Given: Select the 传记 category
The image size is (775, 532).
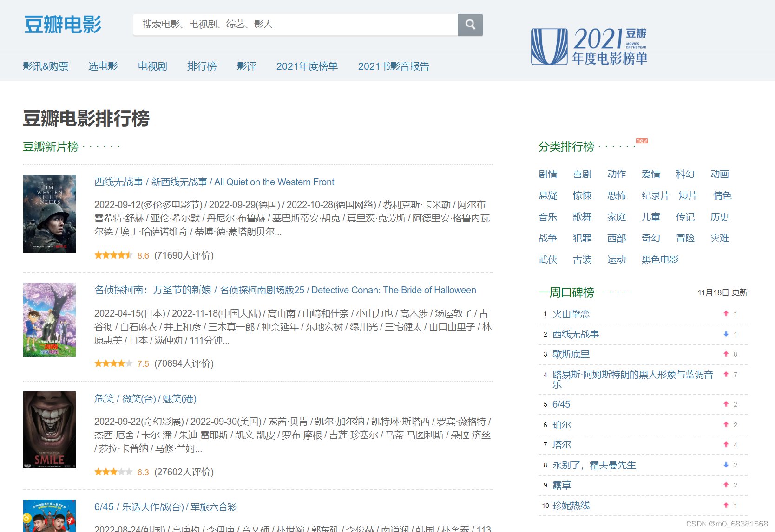Looking at the screenshot, I should (685, 217).
